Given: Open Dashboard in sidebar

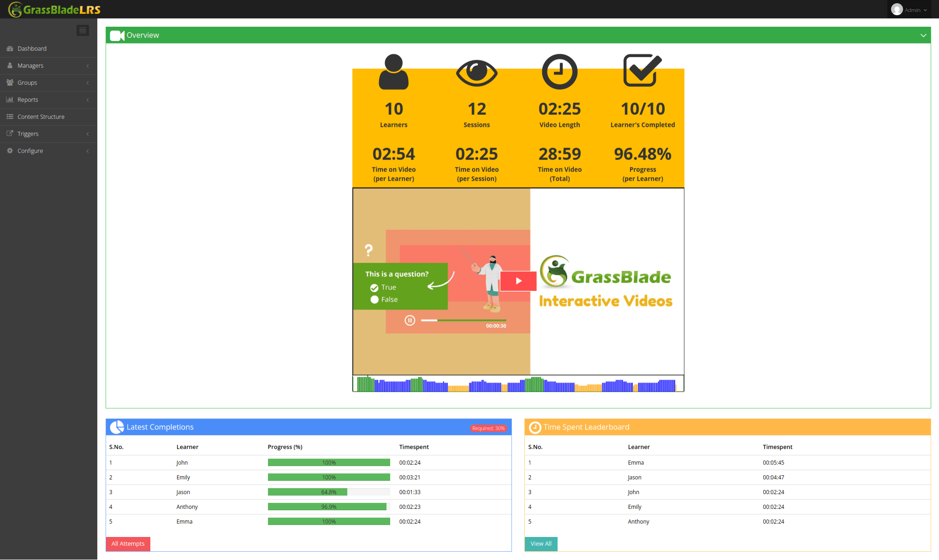Looking at the screenshot, I should 48,48.
